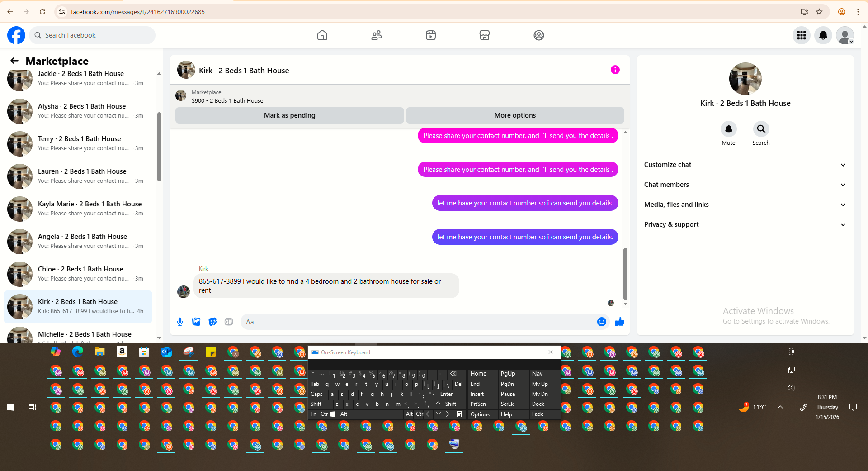This screenshot has width=868, height=471.
Task: Click Kirk's large profile thumbnail in sidebar
Action: click(x=745, y=79)
